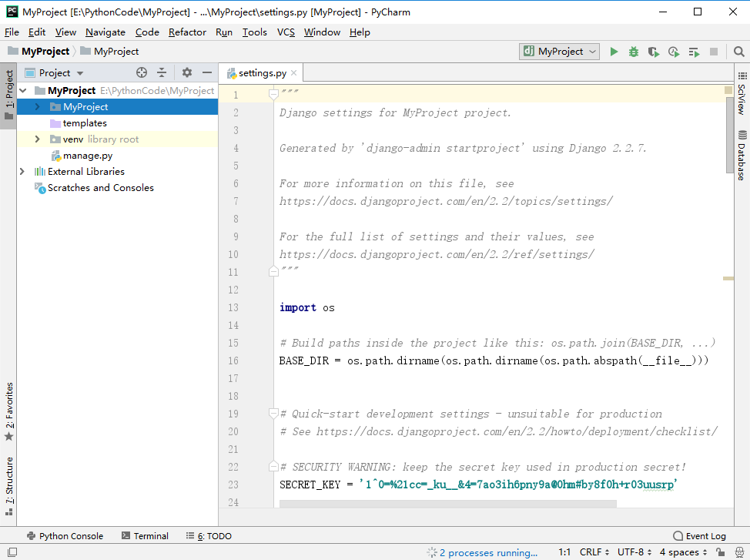Collapse all nodes in Project panel
This screenshot has height=560, width=750.
(162, 72)
